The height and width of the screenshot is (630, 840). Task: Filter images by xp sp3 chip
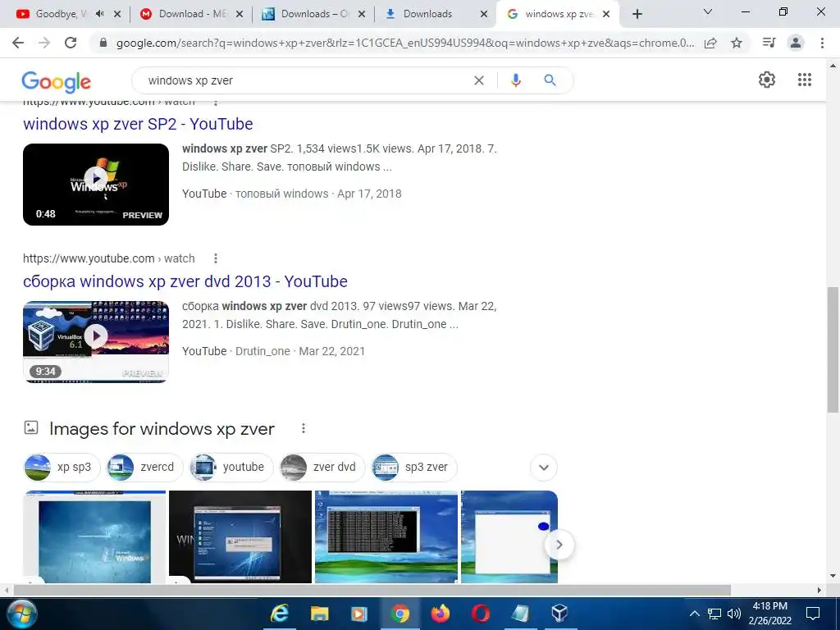pyautogui.click(x=62, y=467)
